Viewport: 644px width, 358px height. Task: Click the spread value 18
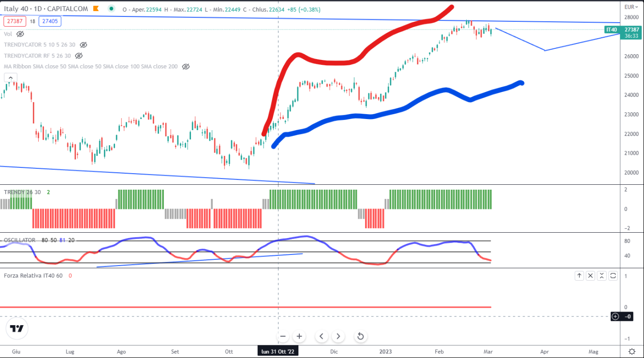coord(32,21)
